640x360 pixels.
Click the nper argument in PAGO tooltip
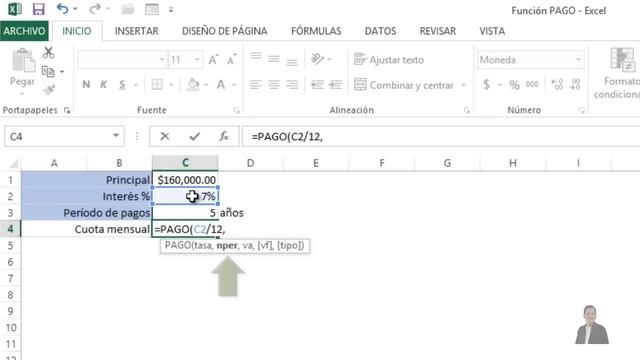(227, 246)
